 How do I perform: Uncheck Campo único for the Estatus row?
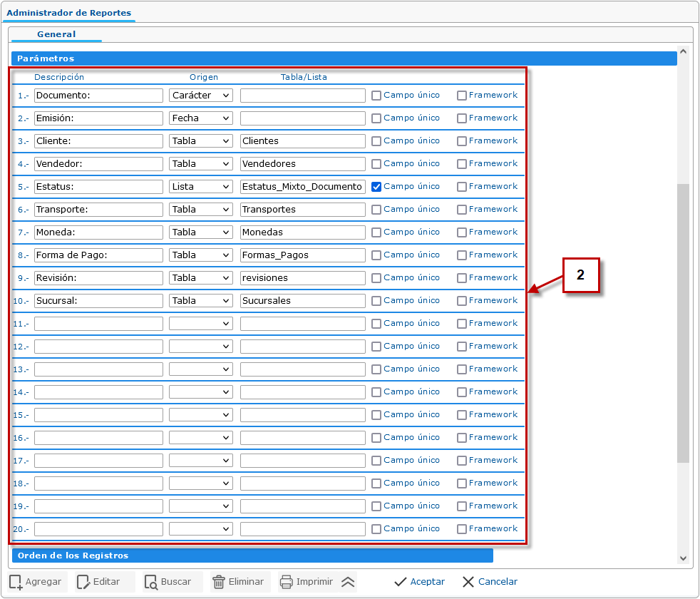(x=376, y=187)
